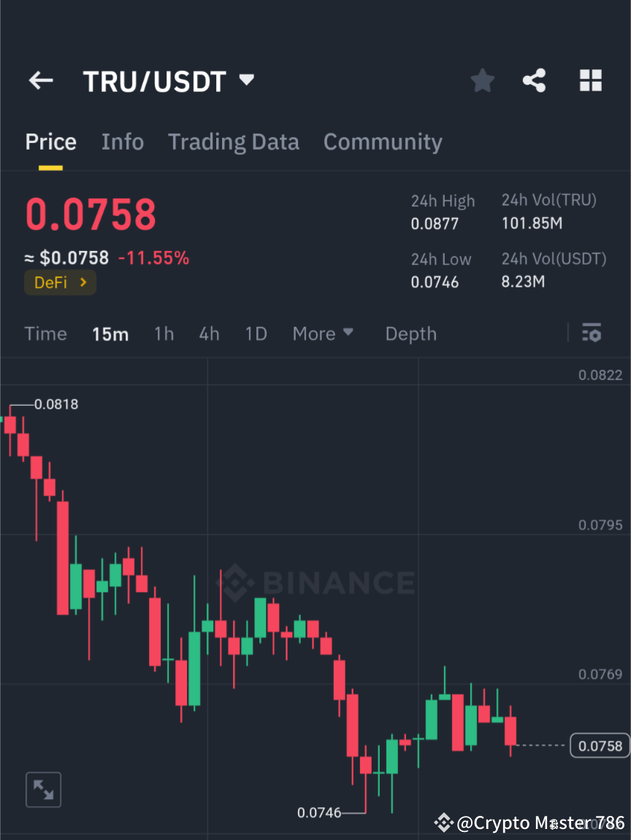
Task: Expand the chart to fullscreen
Action: 43,789
